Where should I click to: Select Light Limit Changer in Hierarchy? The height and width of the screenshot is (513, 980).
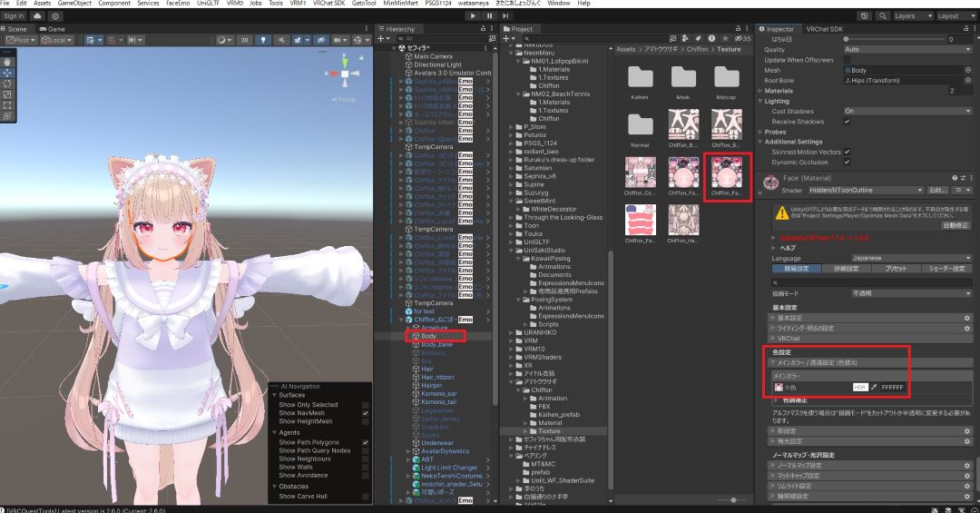click(x=449, y=468)
